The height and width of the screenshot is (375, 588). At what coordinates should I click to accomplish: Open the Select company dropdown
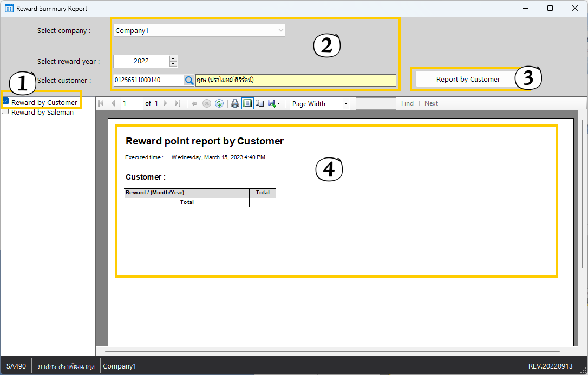tap(280, 31)
